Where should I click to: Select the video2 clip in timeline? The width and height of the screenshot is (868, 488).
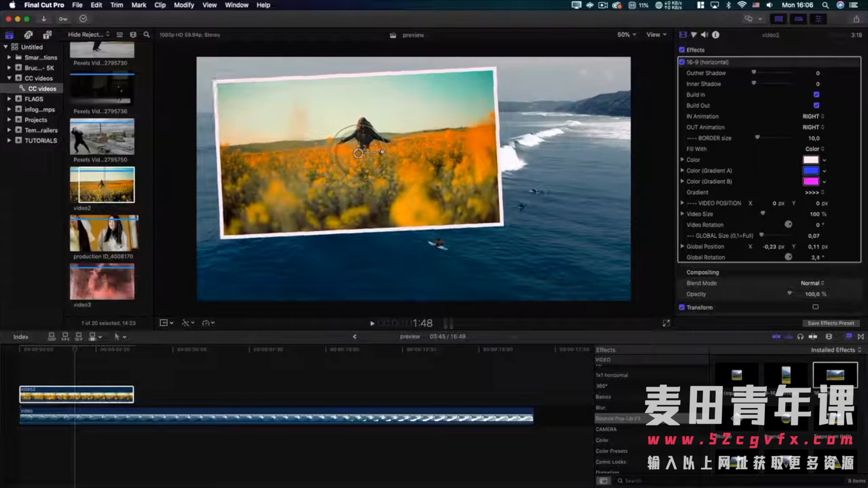click(76, 394)
